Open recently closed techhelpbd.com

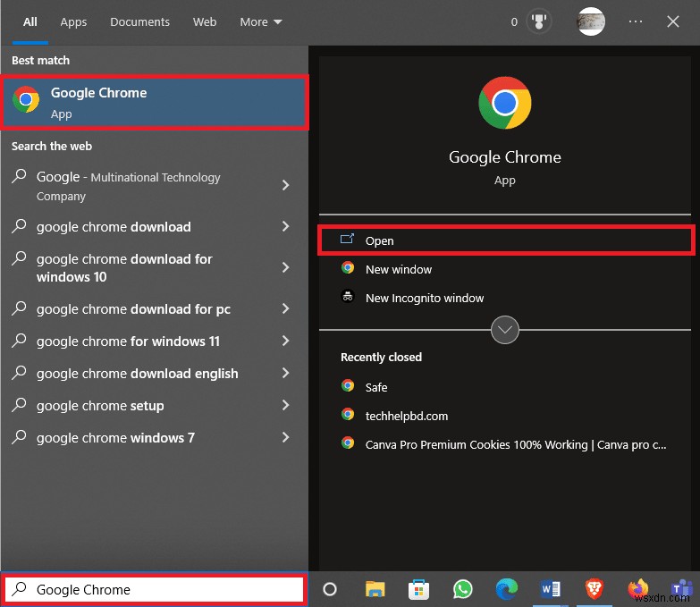click(406, 416)
